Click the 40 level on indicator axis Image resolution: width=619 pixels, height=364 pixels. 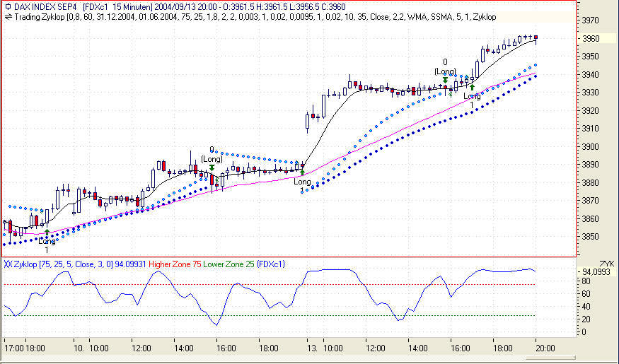(586, 306)
